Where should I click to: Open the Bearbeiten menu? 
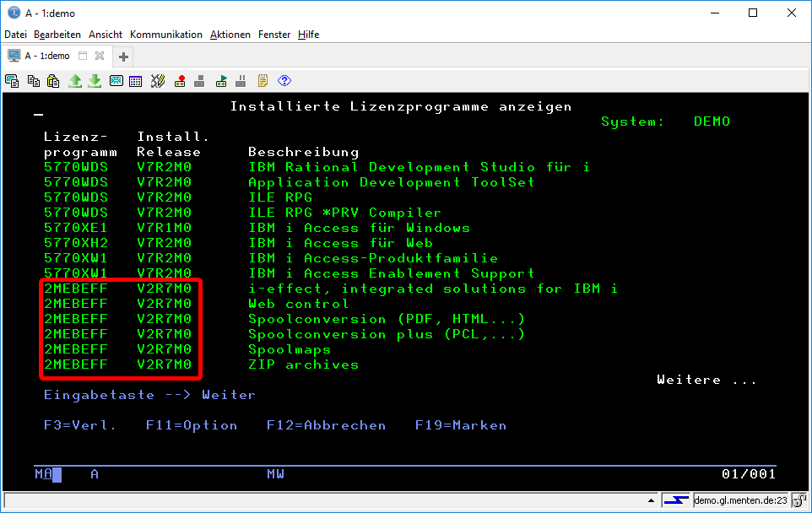57,35
